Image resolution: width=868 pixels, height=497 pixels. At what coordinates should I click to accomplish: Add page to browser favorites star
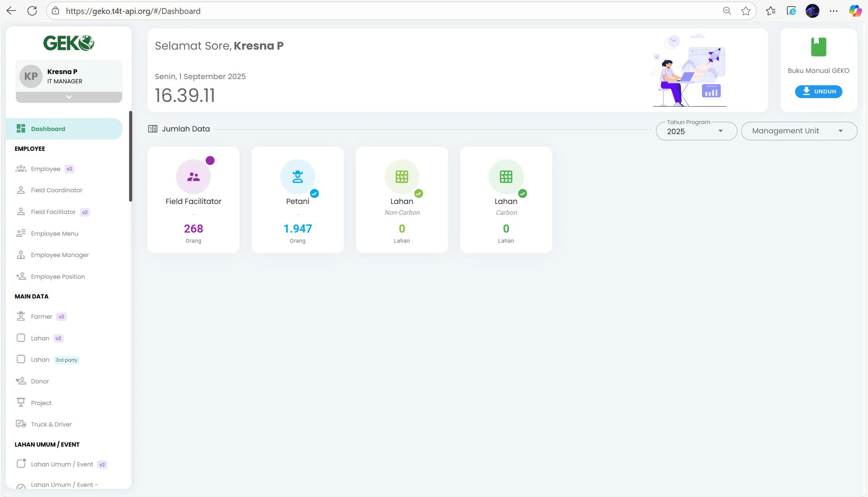745,11
